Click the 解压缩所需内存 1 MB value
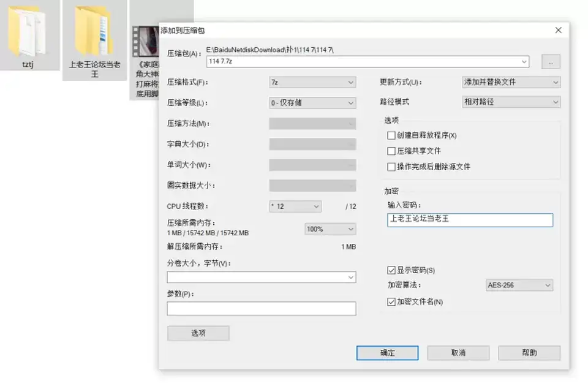The height and width of the screenshot is (389, 588). click(349, 247)
